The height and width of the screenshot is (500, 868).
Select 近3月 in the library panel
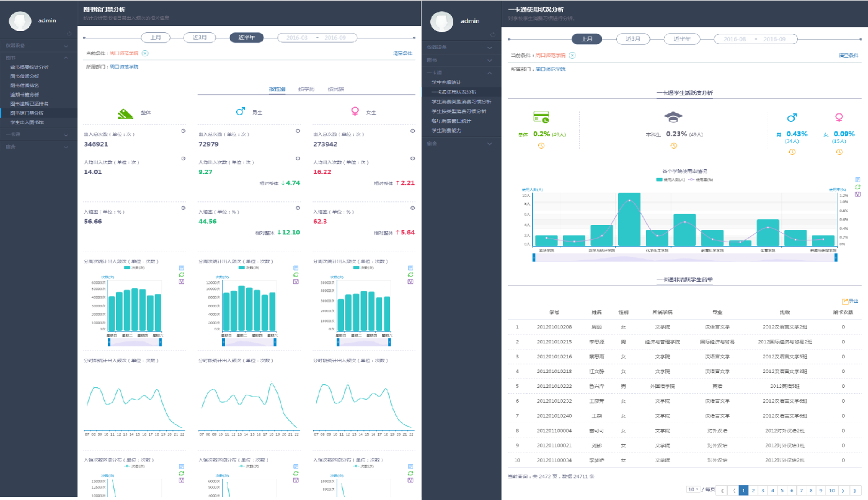[200, 37]
